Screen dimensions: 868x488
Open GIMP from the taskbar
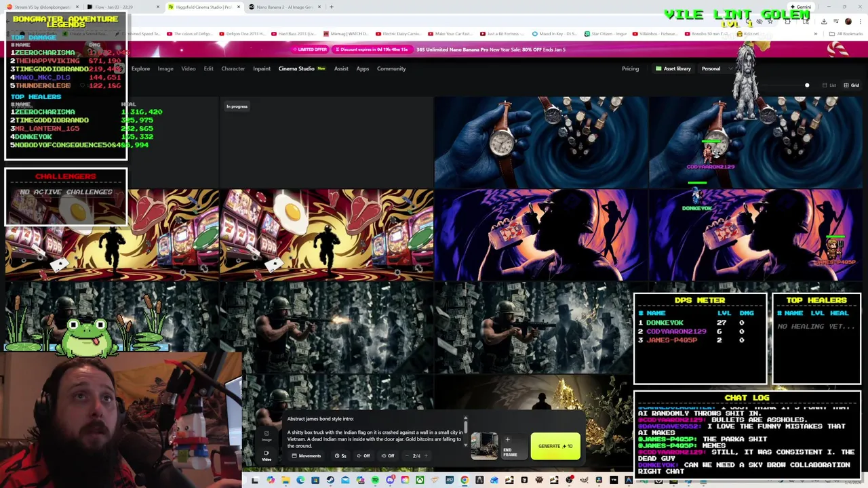584,480
